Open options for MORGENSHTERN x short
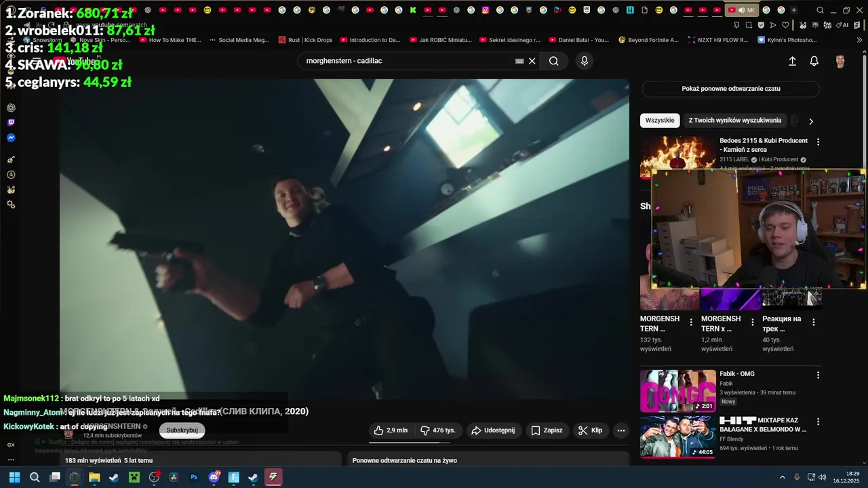Image resolution: width=868 pixels, height=488 pixels. coord(752,322)
